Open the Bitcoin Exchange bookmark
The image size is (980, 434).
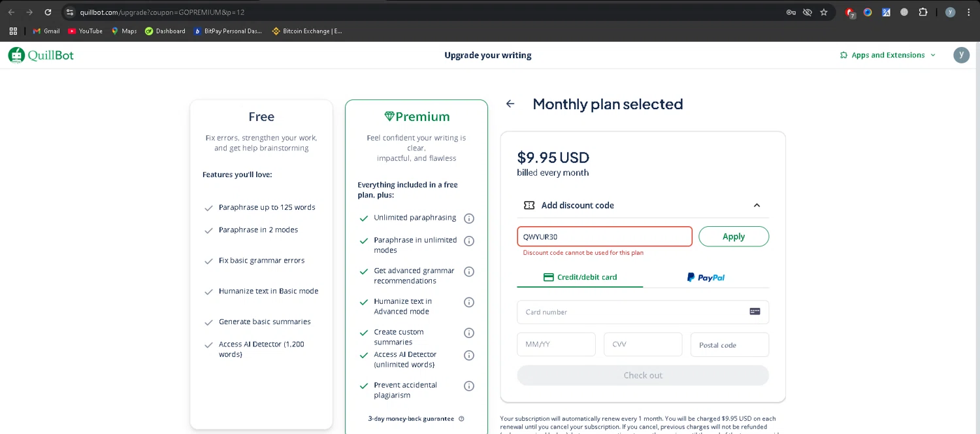point(307,31)
